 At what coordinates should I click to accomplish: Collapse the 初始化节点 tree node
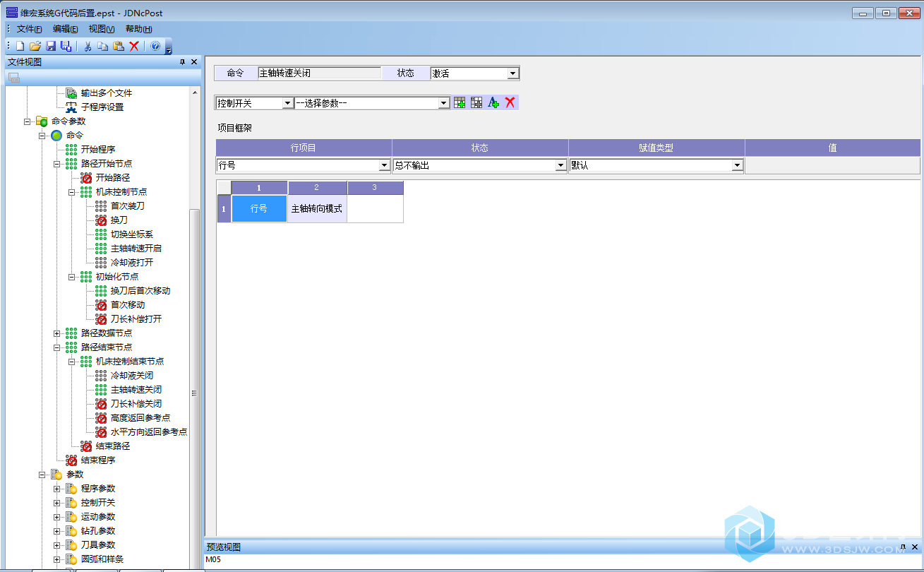click(72, 277)
